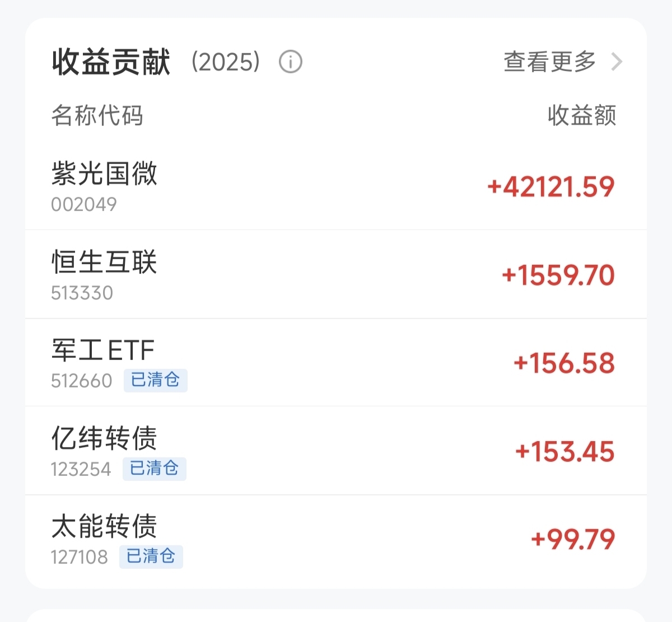Select the 军工ETF row
The width and height of the screenshot is (672, 622).
point(336,363)
